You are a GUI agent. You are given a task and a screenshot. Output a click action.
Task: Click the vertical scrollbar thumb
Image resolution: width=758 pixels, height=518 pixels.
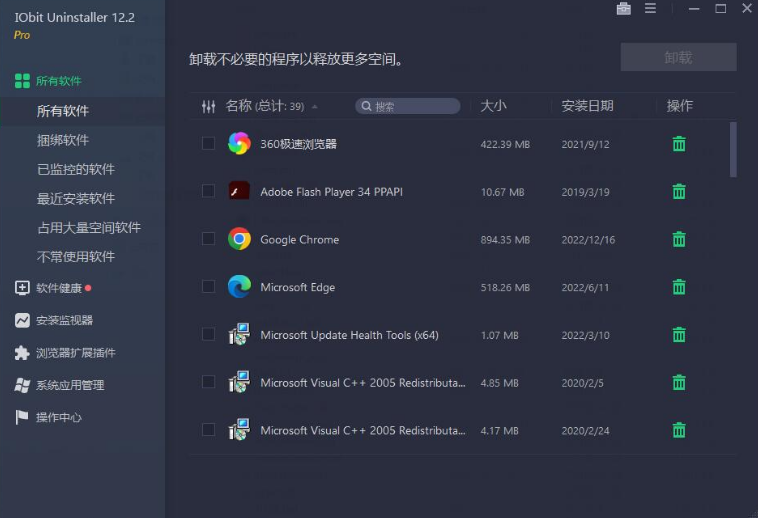point(733,149)
